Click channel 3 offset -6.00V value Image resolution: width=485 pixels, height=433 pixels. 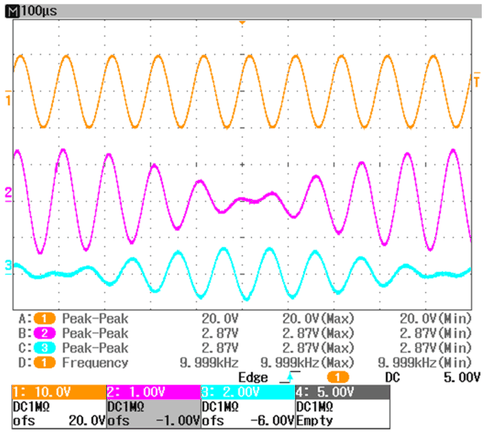(272, 421)
